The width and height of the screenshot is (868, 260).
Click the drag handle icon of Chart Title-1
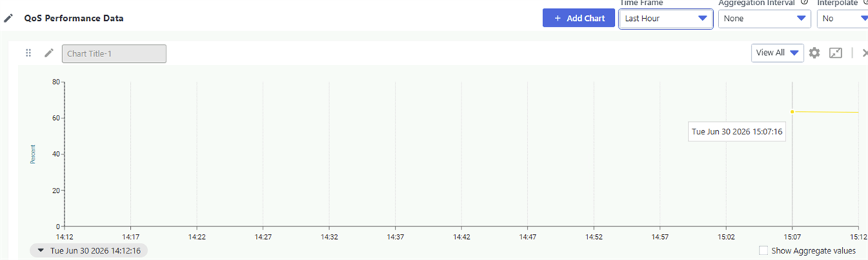click(x=29, y=53)
